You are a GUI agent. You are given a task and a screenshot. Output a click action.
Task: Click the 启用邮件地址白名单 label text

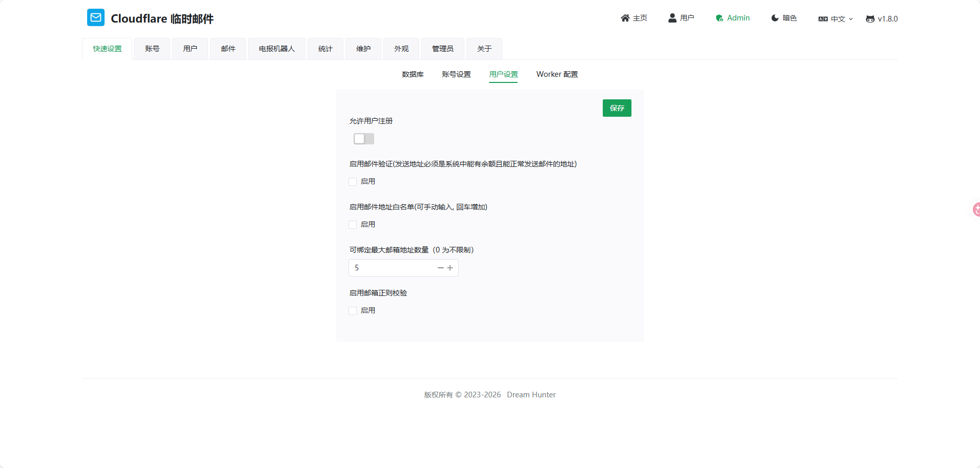418,207
